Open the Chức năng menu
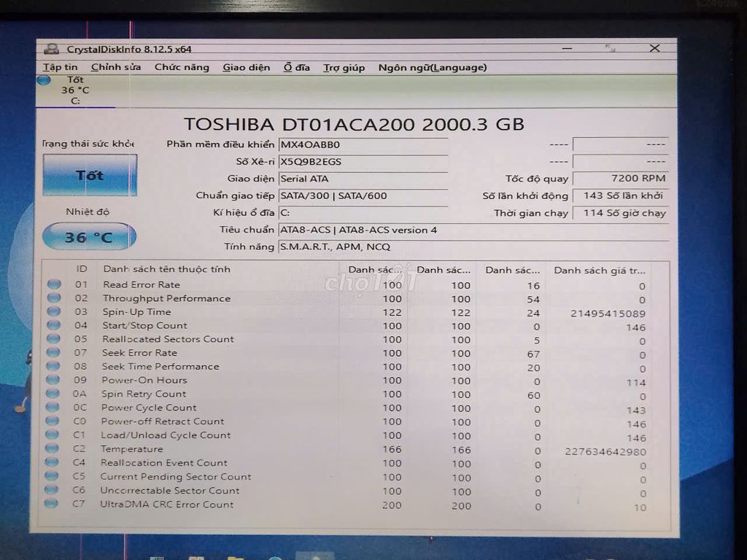The image size is (747, 560). click(182, 67)
